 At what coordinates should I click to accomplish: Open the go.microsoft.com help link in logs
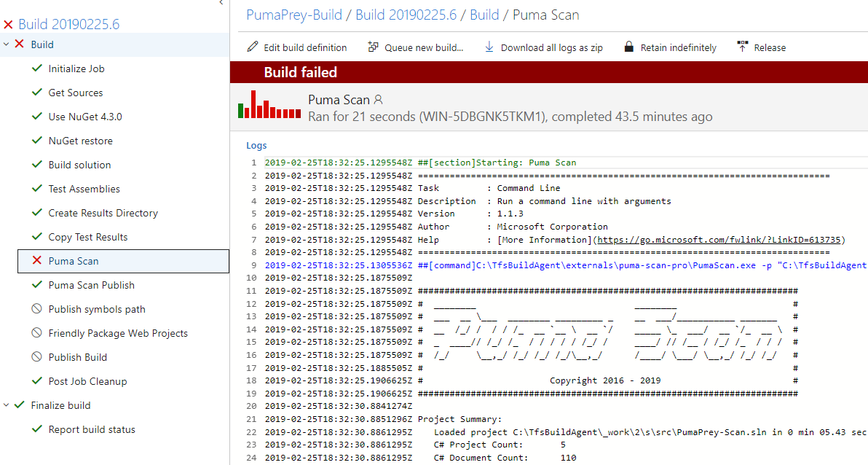click(719, 239)
